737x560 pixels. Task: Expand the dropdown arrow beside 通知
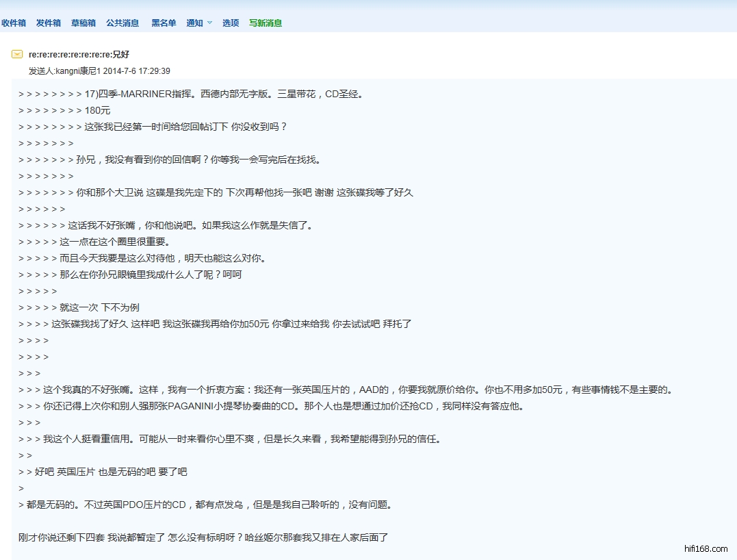(209, 23)
